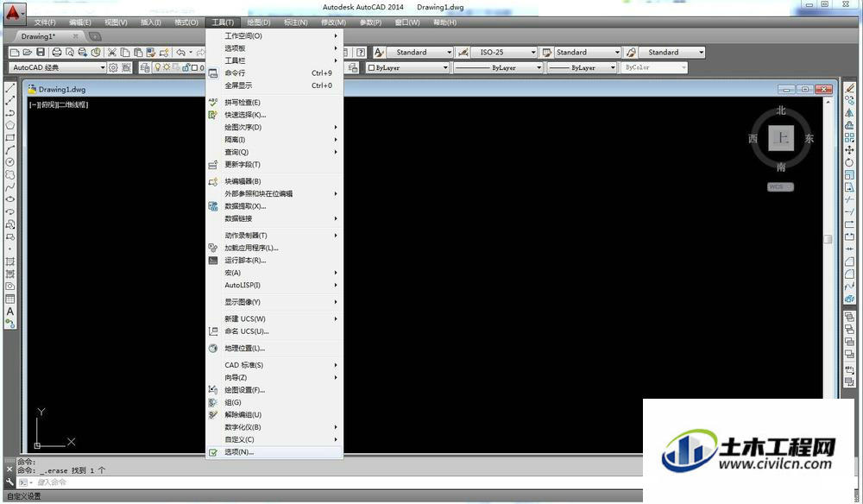Click the 北 north label on ViewCube
Image resolution: width=863 pixels, height=504 pixels.
tap(781, 110)
